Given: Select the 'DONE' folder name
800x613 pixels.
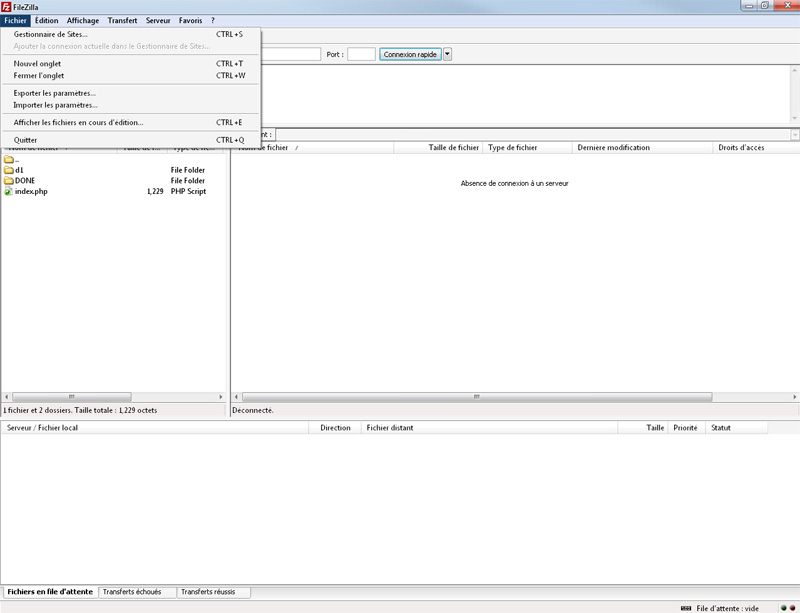Looking at the screenshot, I should pyautogui.click(x=25, y=181).
